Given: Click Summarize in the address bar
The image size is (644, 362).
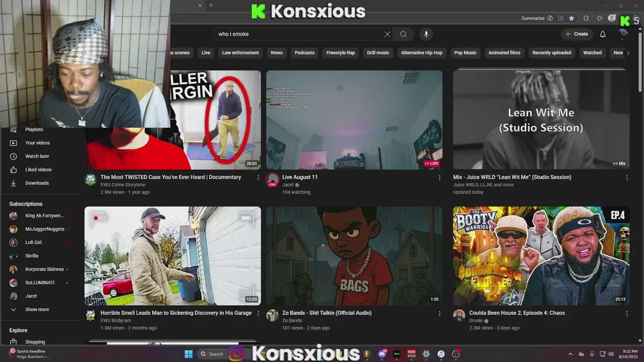Looking at the screenshot, I should (533, 18).
